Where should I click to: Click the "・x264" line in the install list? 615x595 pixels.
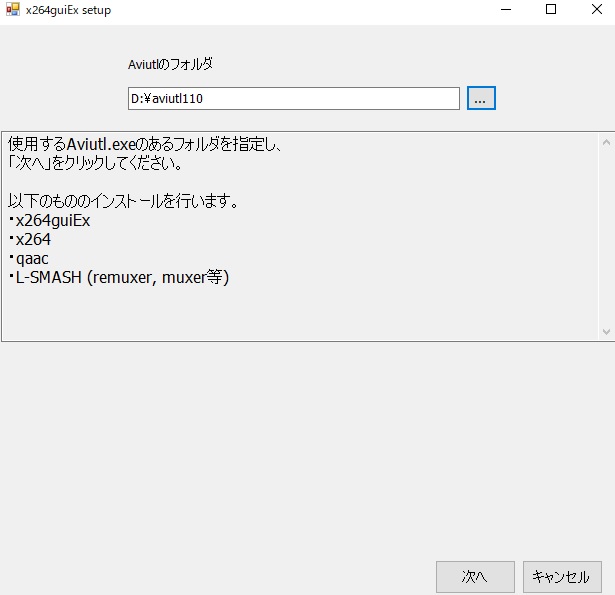click(x=29, y=239)
